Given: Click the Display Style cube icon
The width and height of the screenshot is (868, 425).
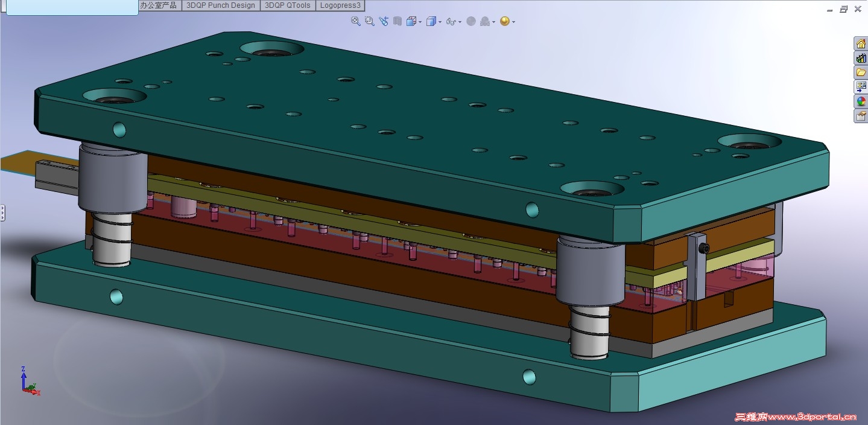Looking at the screenshot, I should point(431,21).
